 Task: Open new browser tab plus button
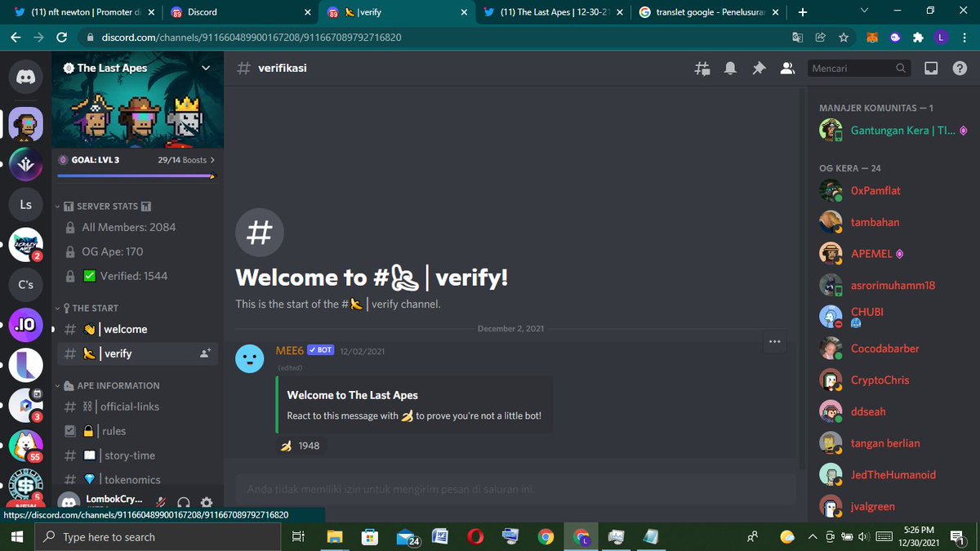[803, 12]
